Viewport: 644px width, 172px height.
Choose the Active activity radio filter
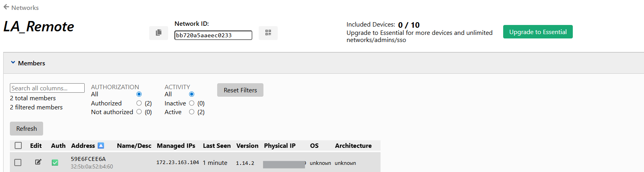click(x=191, y=112)
